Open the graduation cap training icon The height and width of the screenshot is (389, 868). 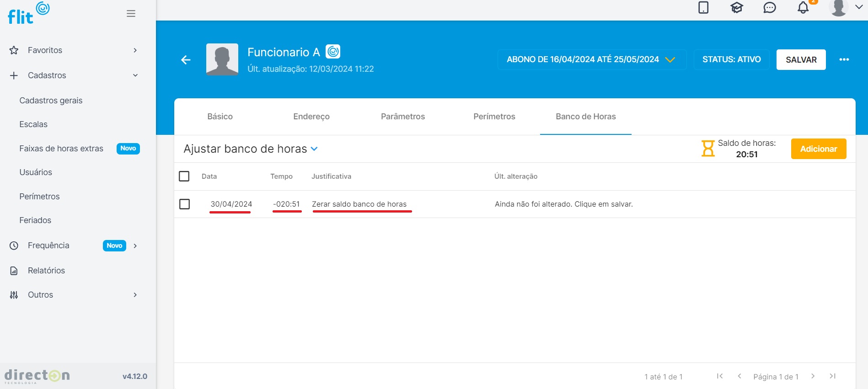coord(737,8)
